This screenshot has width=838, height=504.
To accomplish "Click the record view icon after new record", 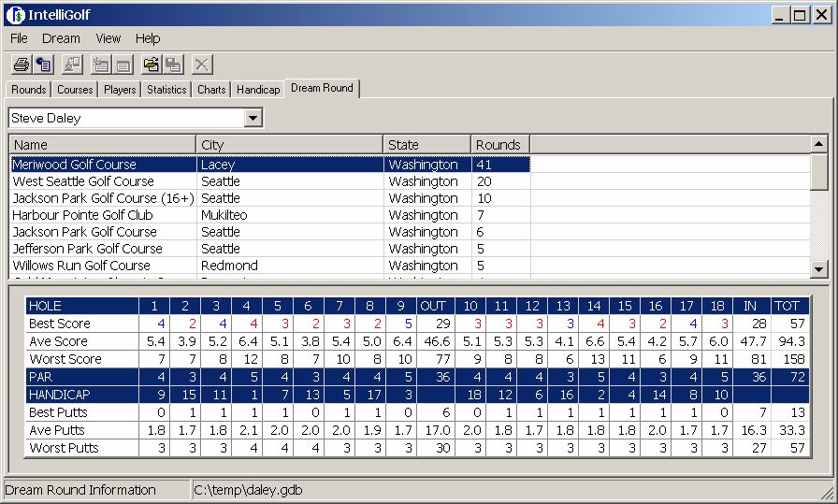I will point(123,65).
